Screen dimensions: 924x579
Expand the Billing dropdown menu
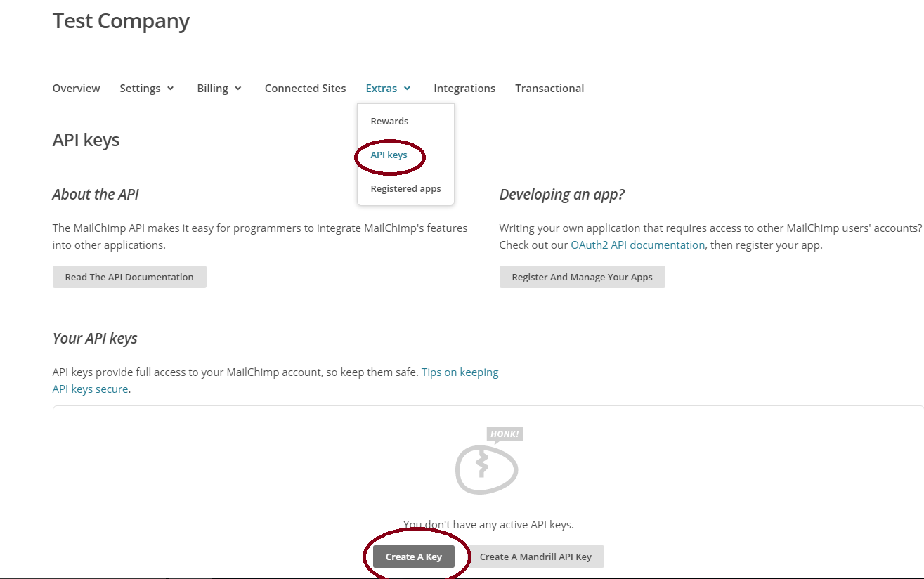click(219, 88)
